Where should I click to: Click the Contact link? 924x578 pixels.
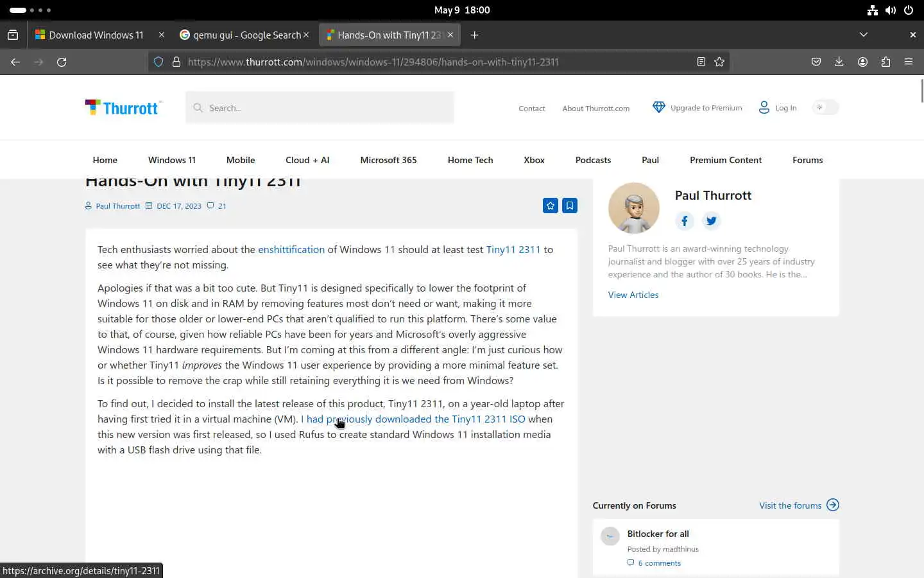click(532, 109)
